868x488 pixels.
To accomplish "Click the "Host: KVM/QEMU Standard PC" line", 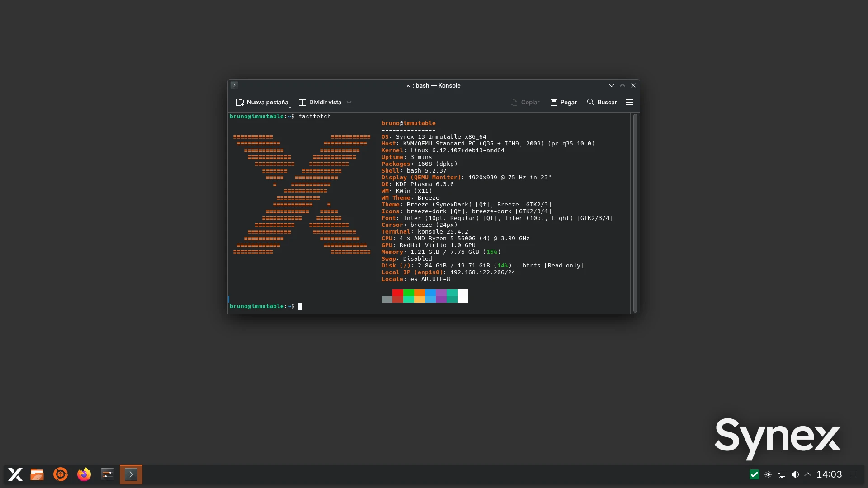I will pos(488,144).
